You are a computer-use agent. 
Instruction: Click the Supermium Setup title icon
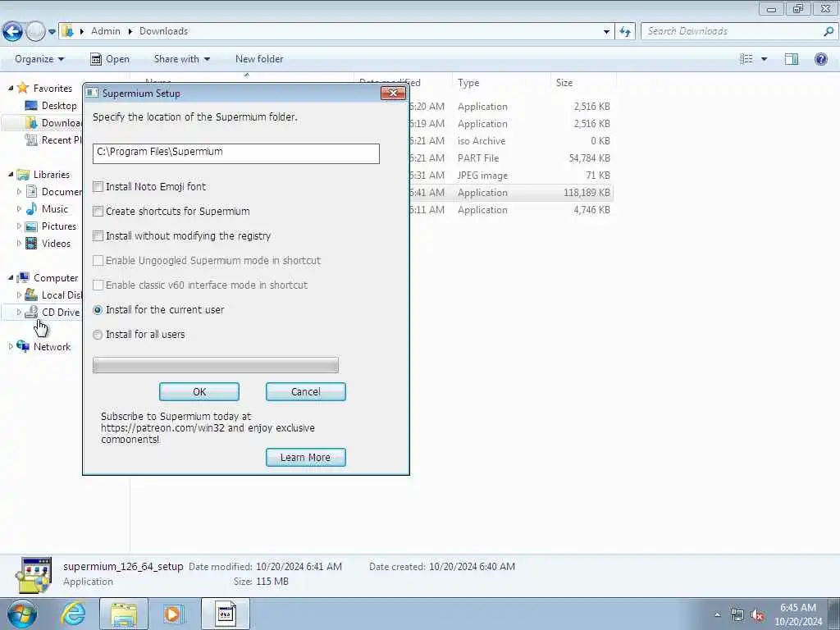(93, 93)
